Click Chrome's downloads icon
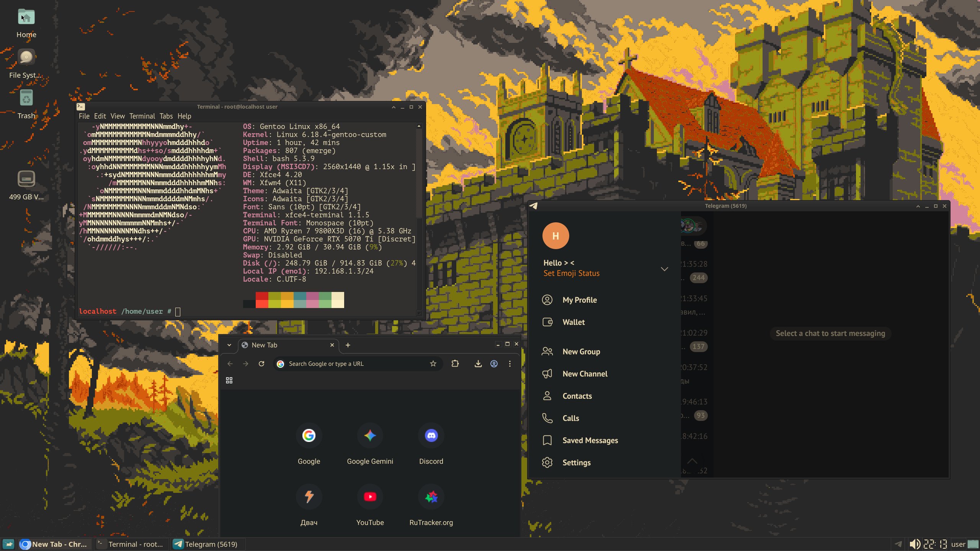The image size is (980, 551). [x=478, y=364]
